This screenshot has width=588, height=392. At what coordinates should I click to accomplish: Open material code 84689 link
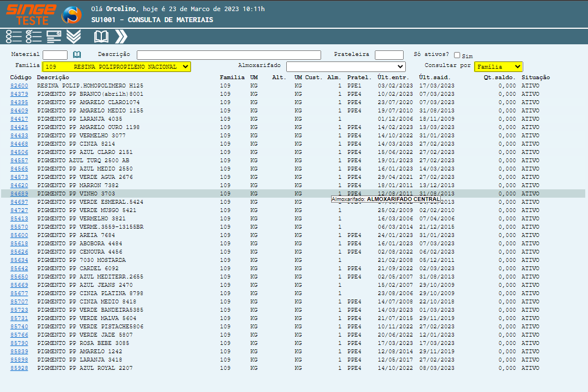pos(19,194)
